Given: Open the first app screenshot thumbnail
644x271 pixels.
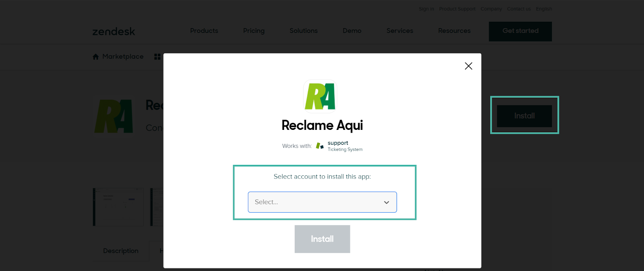Looking at the screenshot, I should (x=118, y=207).
